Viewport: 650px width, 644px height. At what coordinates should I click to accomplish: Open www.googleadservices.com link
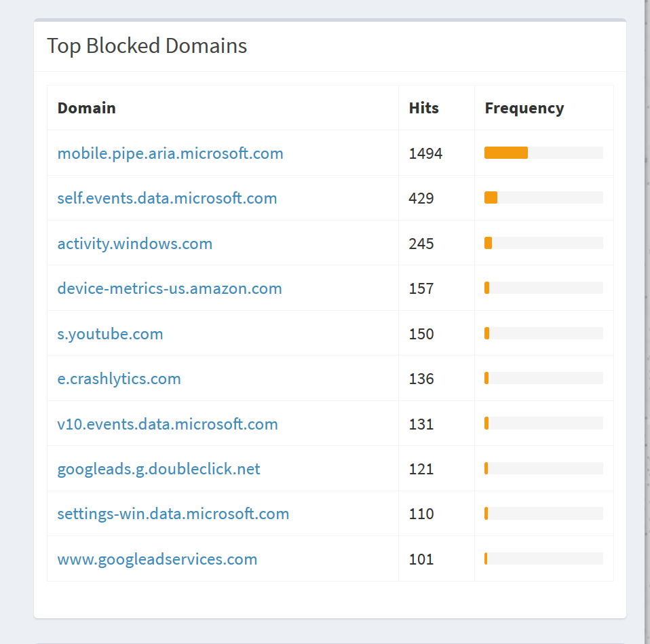coord(157,559)
